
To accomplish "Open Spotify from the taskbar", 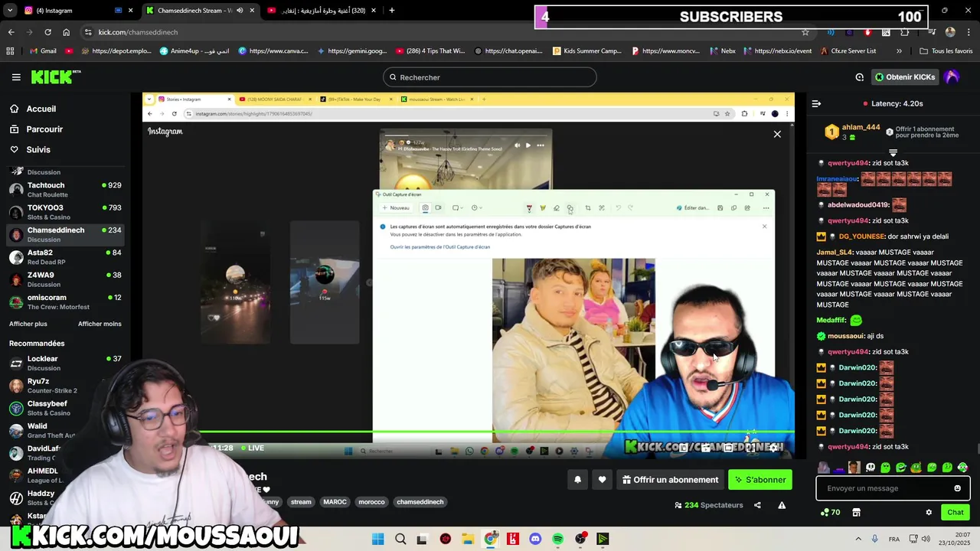I will (558, 540).
